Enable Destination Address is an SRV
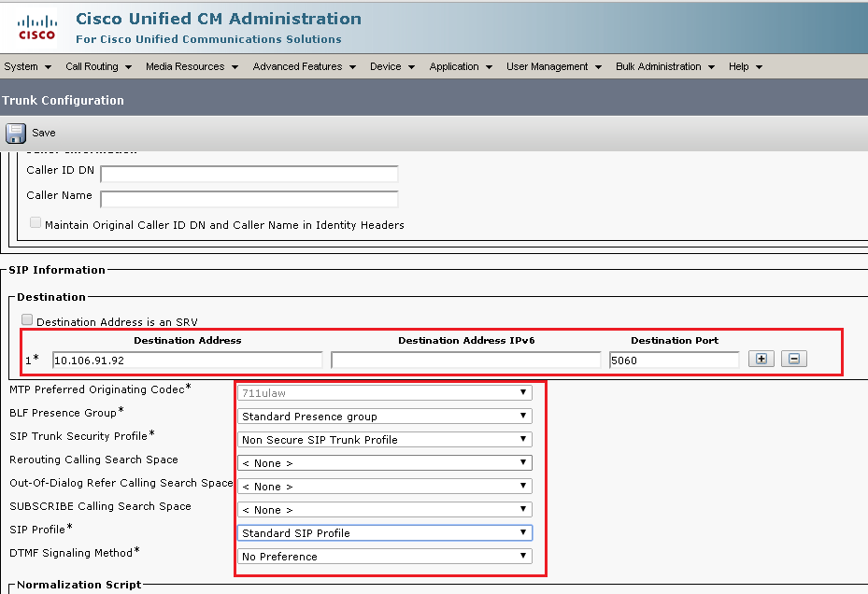 pyautogui.click(x=27, y=319)
